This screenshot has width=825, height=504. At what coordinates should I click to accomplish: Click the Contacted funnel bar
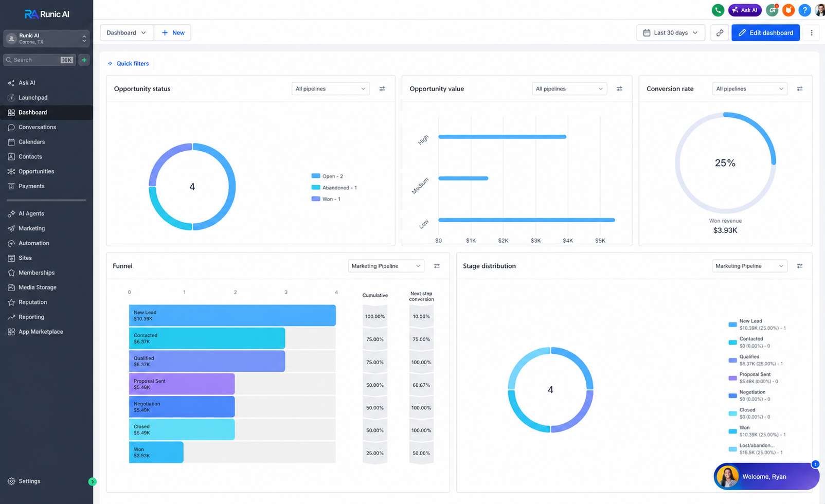(207, 338)
